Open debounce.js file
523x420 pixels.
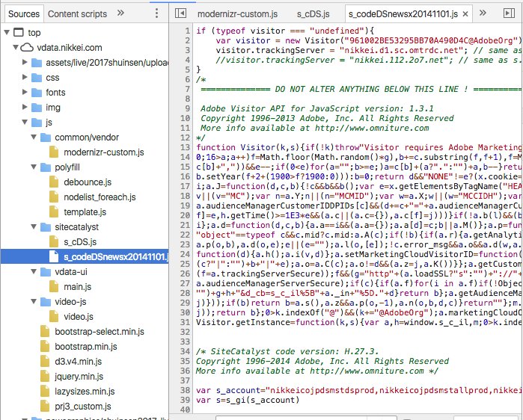[88, 182]
